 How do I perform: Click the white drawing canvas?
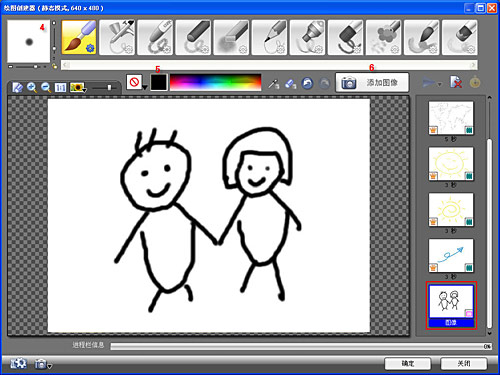[209, 215]
